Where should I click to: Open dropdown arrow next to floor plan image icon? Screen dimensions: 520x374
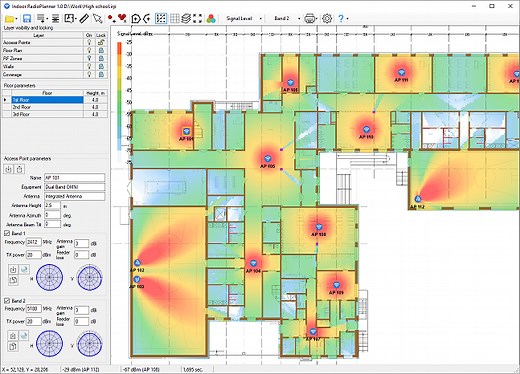[x=76, y=19]
